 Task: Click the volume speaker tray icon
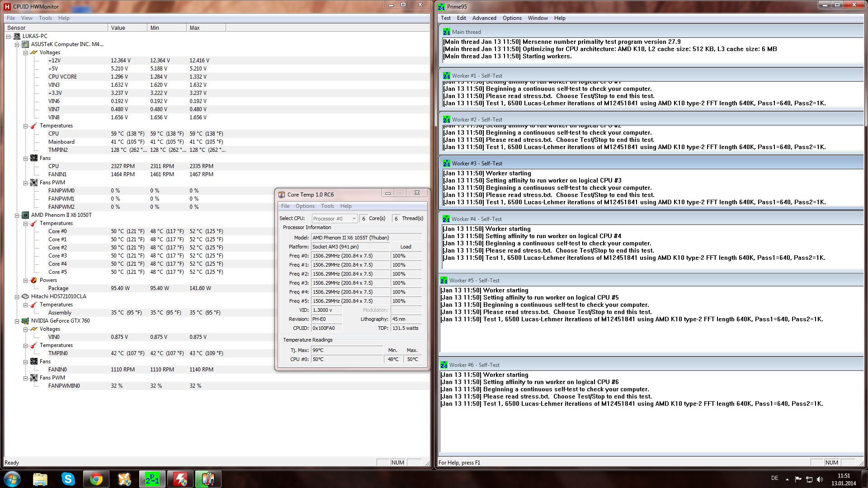[820, 479]
